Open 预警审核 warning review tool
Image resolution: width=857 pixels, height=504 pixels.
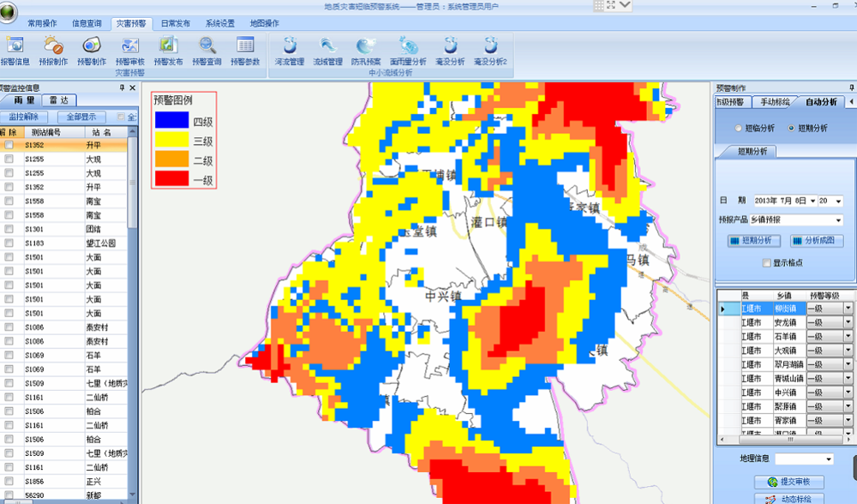click(x=129, y=50)
